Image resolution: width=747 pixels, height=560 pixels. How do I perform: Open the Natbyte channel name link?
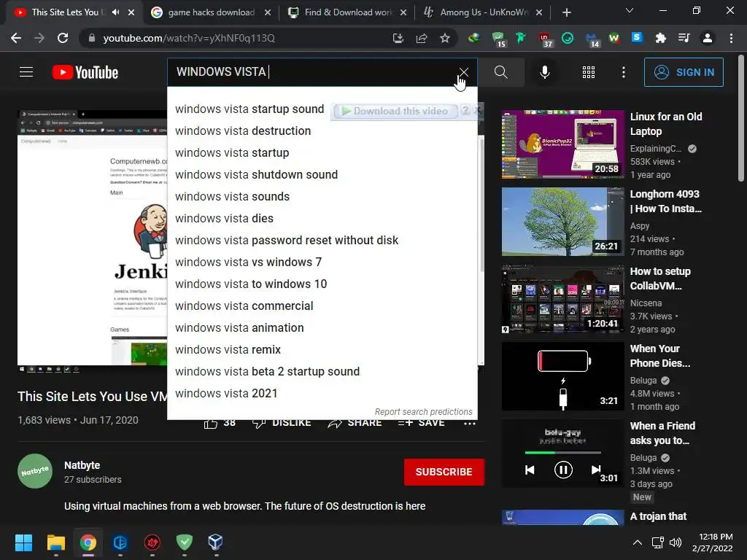82,465
